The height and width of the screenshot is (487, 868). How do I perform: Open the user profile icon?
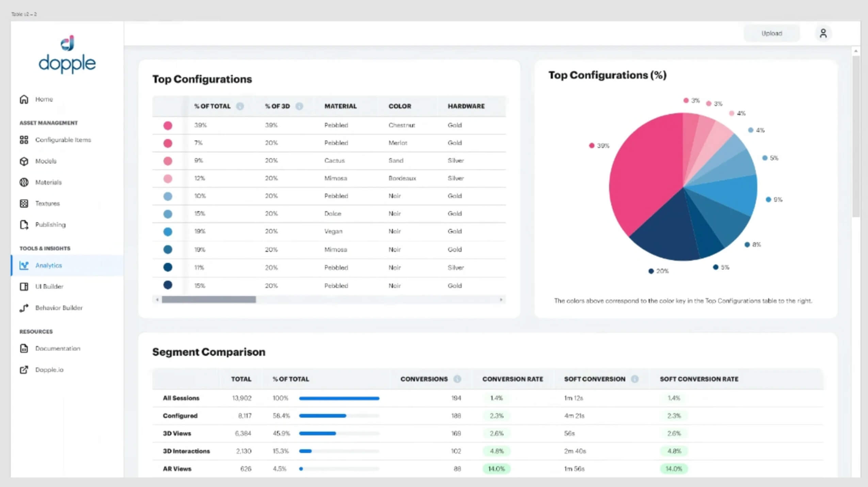[823, 33]
